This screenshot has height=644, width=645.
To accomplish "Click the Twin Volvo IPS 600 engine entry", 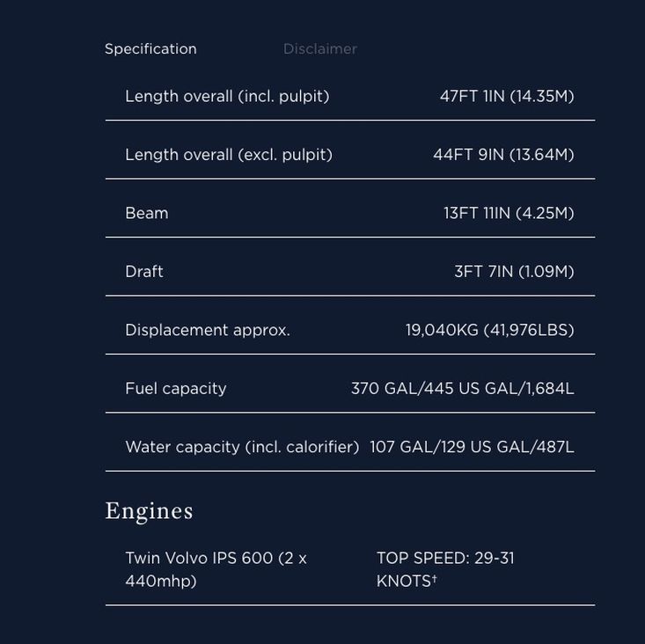I will pyautogui.click(x=216, y=569).
